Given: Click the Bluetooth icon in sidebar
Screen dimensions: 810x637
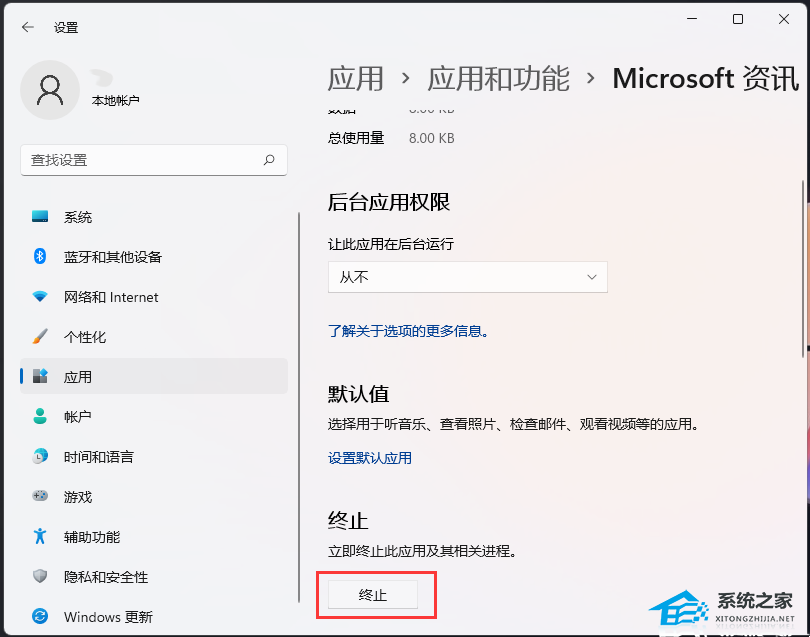Looking at the screenshot, I should point(40,256).
